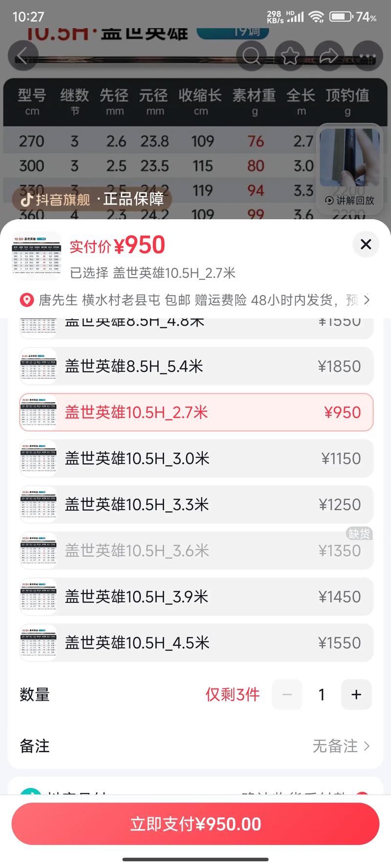Tap the selected product thumbnail image

point(37,256)
